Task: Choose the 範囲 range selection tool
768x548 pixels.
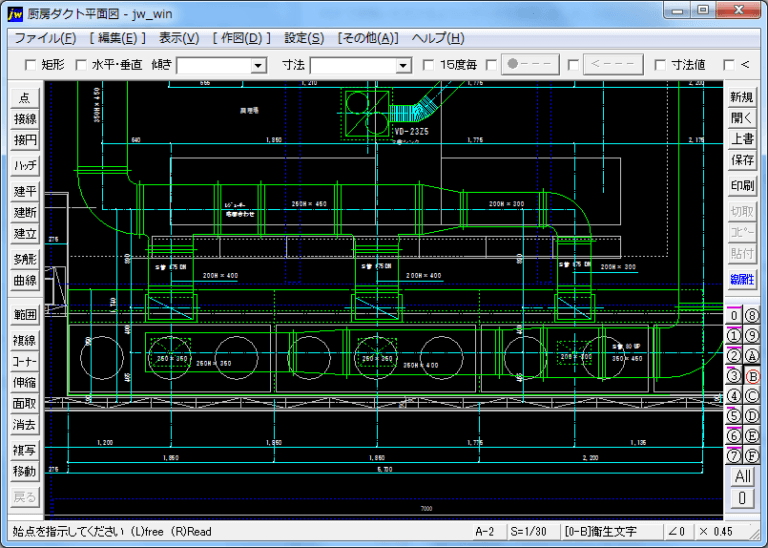Action: [x=24, y=315]
